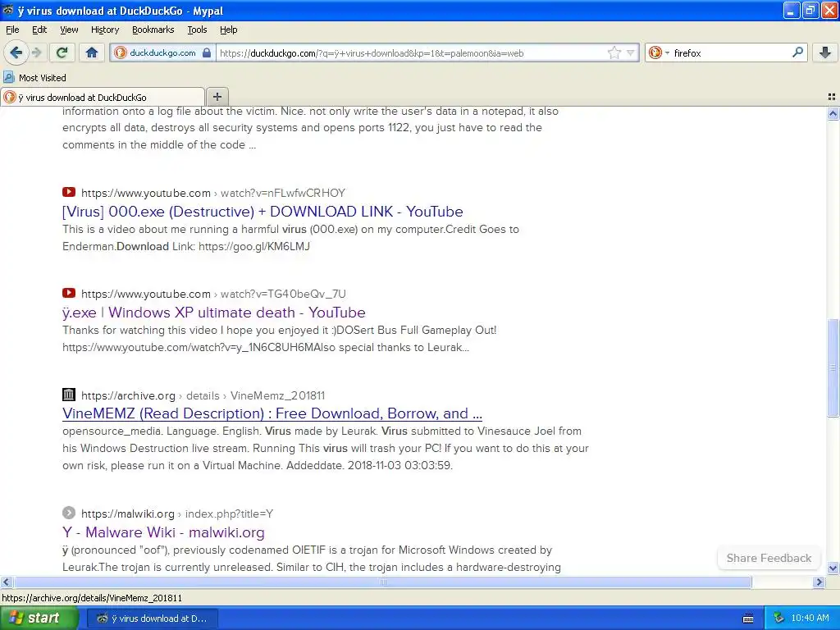840x630 pixels.
Task: Reload the page with the refresh icon
Action: 62,52
